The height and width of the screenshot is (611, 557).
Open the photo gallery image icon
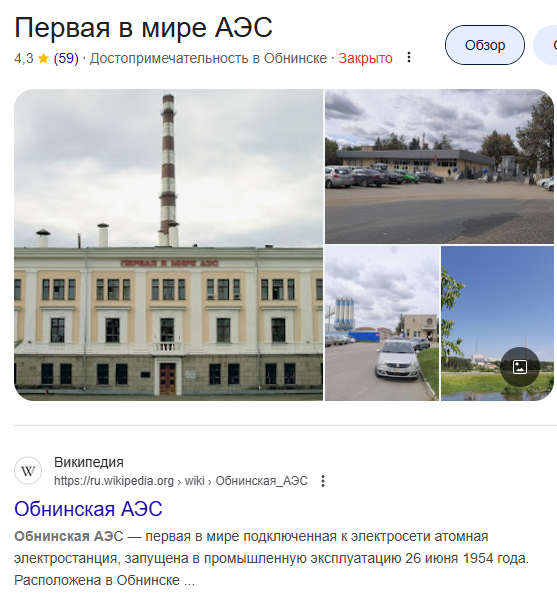(x=520, y=367)
